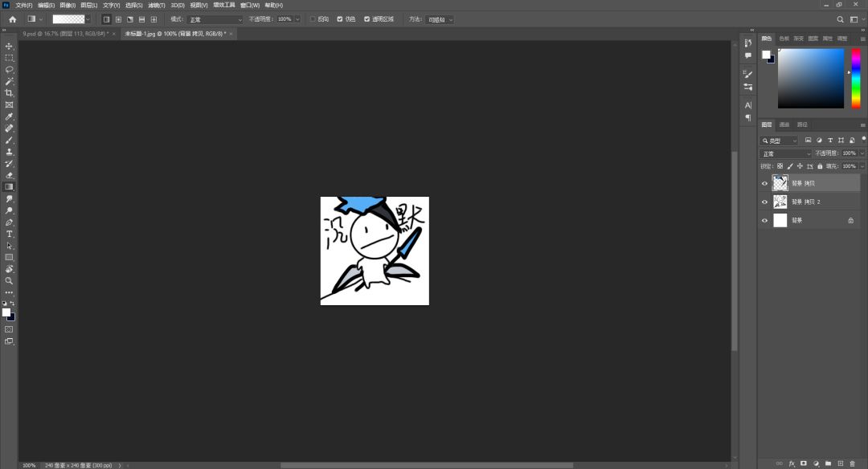The width and height of the screenshot is (868, 469).
Task: Switch to the 9.psd document tab
Action: click(x=64, y=34)
